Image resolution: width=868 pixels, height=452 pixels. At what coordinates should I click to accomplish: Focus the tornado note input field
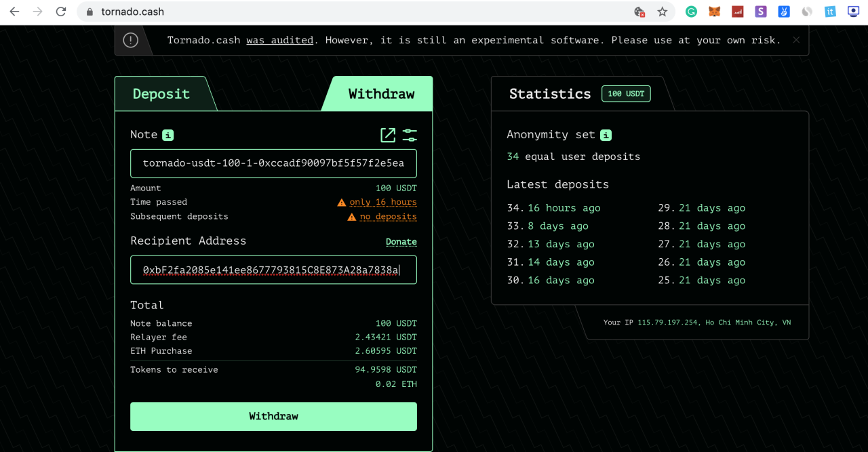pos(273,163)
